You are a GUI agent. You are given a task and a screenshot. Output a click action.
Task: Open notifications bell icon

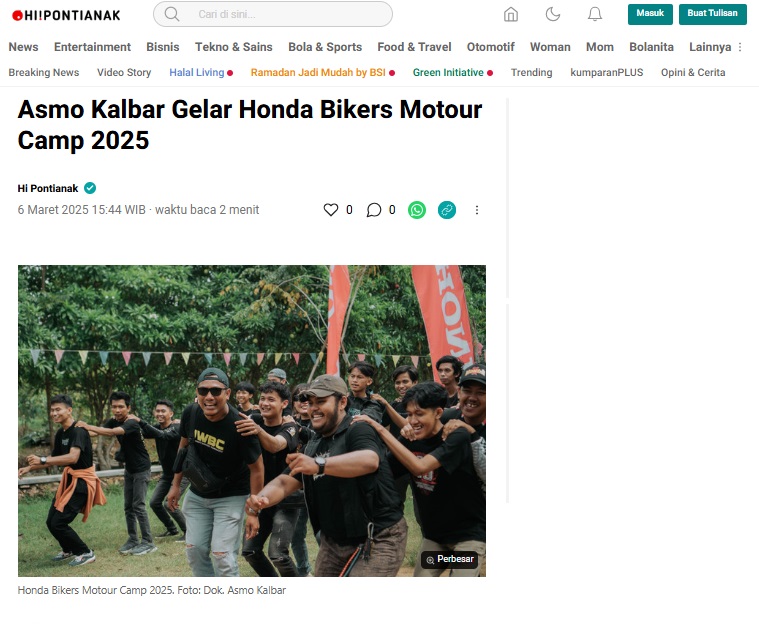tap(595, 15)
